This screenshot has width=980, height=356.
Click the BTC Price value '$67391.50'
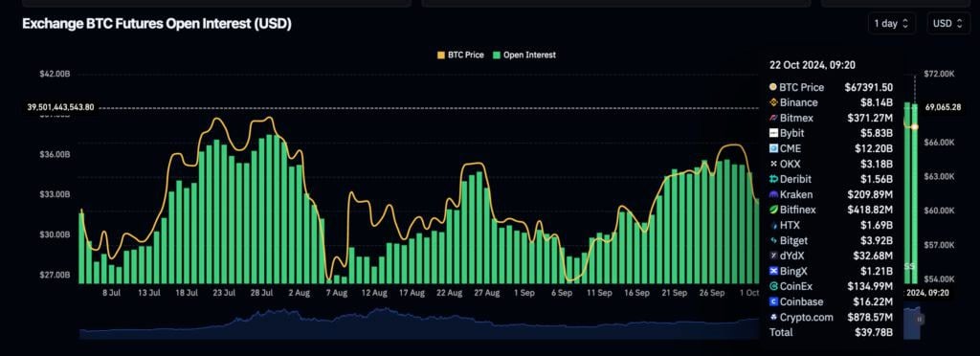click(869, 87)
